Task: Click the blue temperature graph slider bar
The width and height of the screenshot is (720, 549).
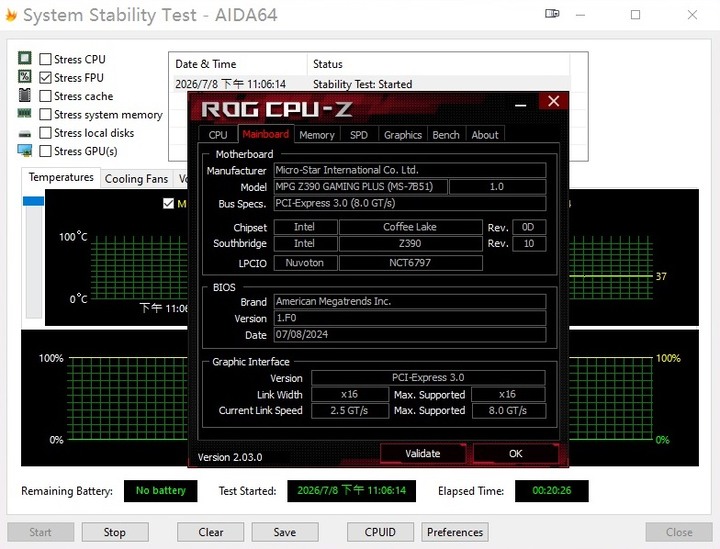Action: pos(34,201)
